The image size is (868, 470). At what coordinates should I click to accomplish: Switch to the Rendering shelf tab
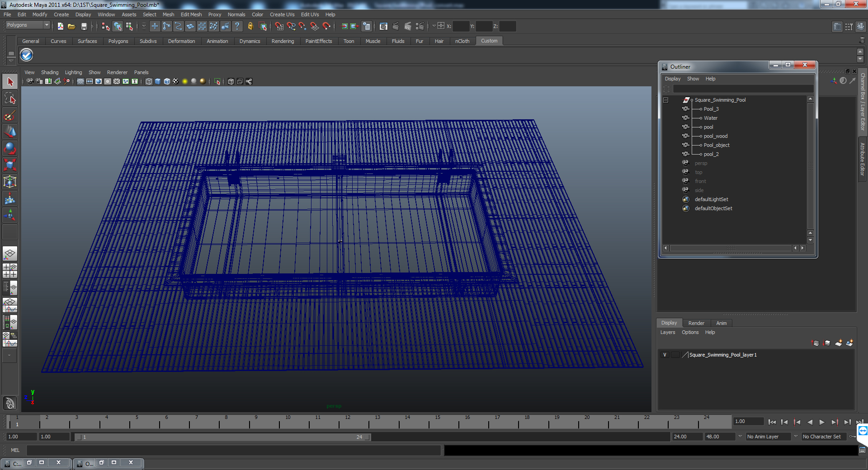point(283,41)
